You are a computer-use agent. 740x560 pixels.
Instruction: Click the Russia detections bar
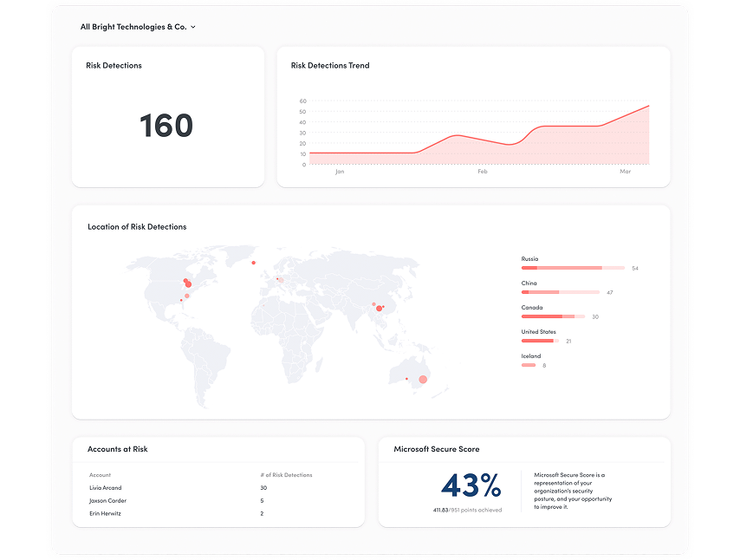point(572,268)
